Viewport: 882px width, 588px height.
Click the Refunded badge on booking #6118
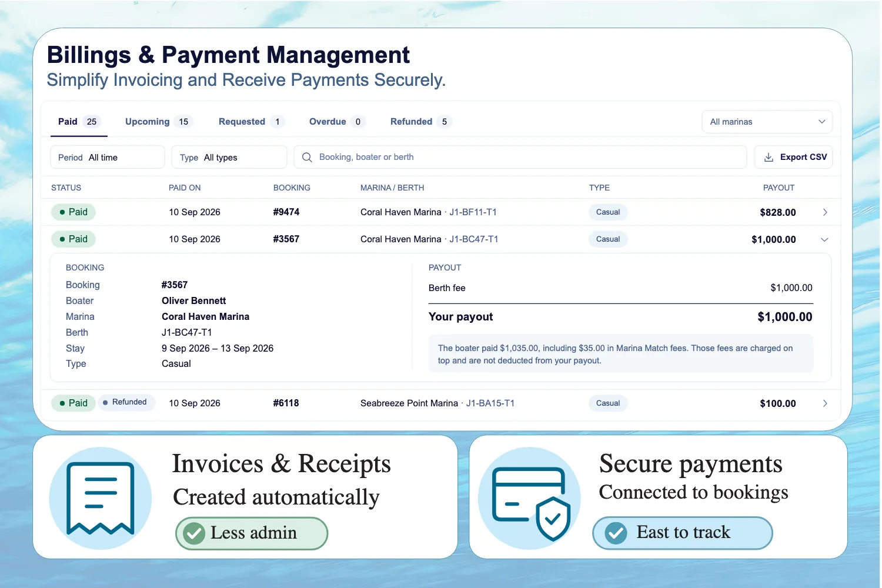point(126,403)
